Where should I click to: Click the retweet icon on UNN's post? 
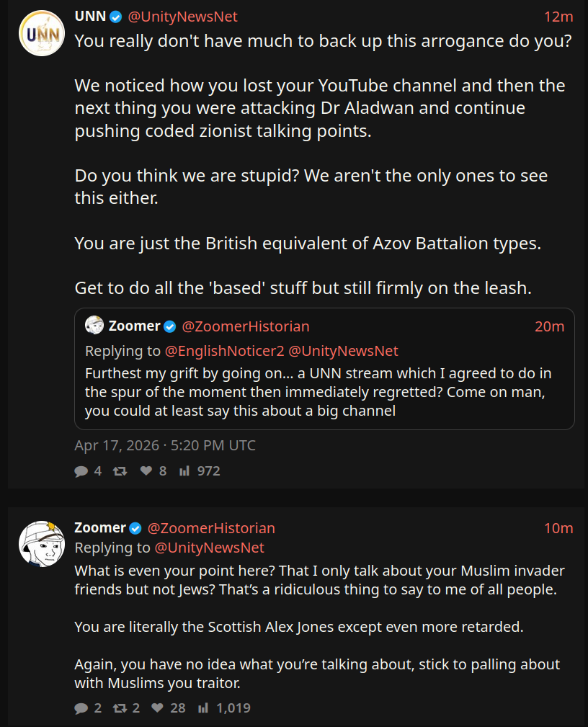point(120,471)
